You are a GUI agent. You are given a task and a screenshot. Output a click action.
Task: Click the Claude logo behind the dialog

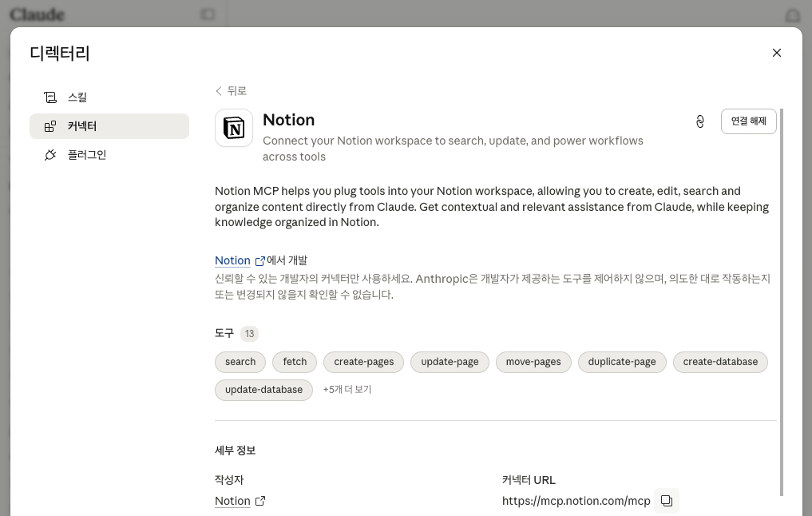(x=38, y=14)
